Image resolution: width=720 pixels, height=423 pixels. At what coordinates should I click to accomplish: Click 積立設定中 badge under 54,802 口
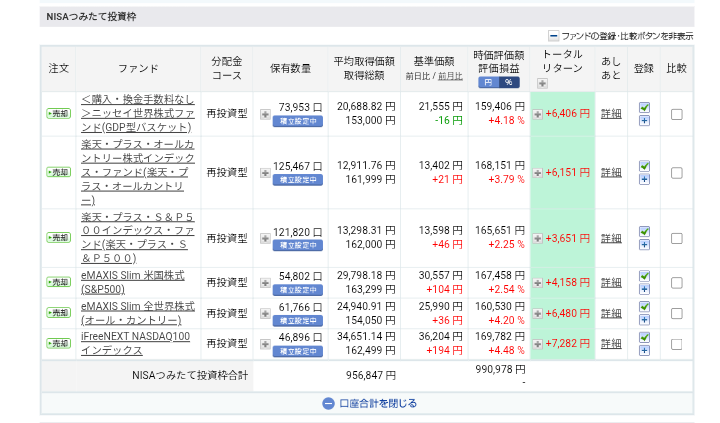click(x=298, y=290)
